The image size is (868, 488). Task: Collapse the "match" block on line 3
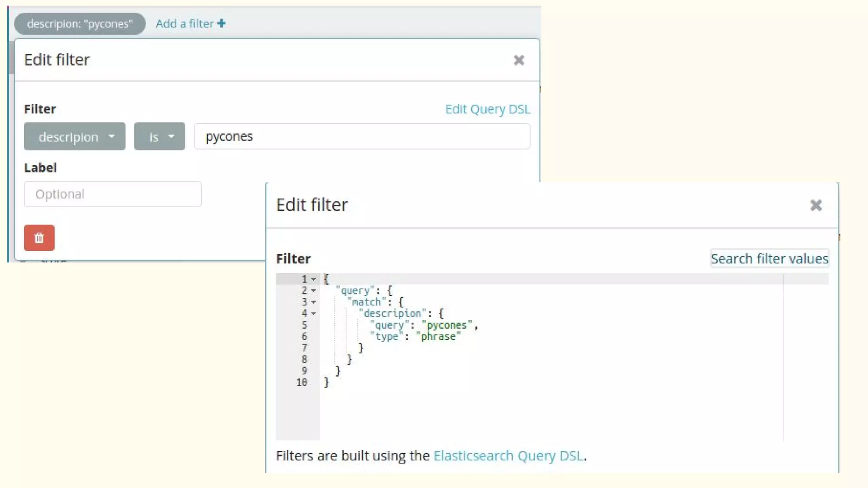[x=314, y=302]
